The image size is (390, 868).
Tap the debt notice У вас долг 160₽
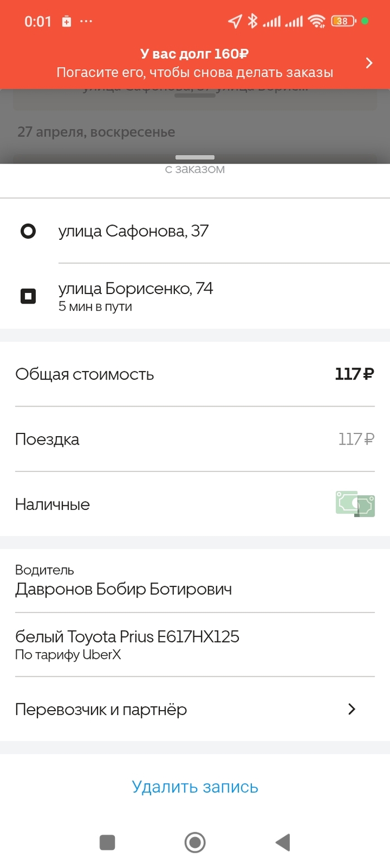(194, 54)
